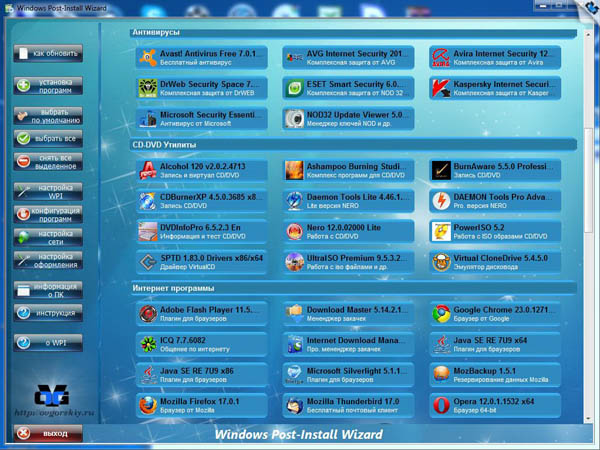The width and height of the screenshot is (600, 450).
Task: Select 'Mozilla Thunderbird 17.0' text
Action: tap(353, 401)
